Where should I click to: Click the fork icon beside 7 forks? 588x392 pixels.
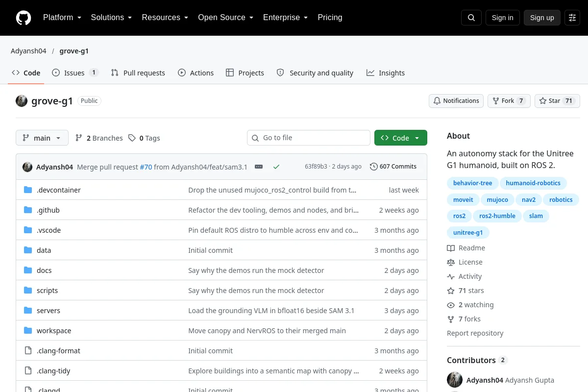451,319
